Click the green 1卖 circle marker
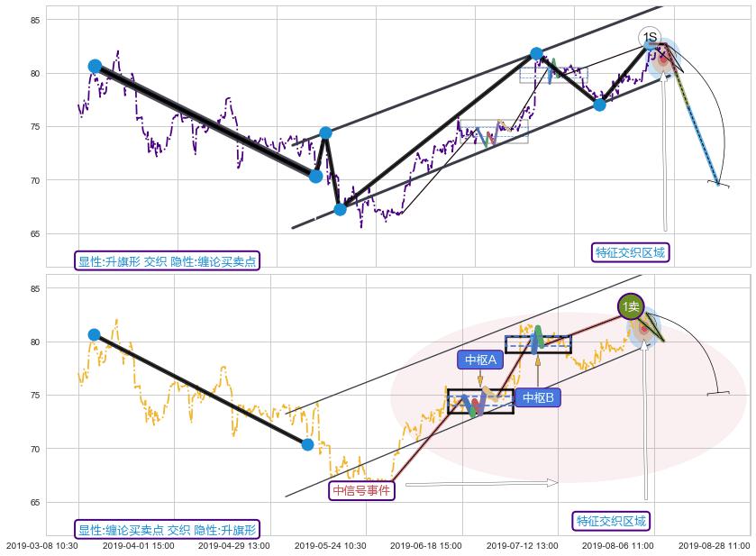 [631, 306]
